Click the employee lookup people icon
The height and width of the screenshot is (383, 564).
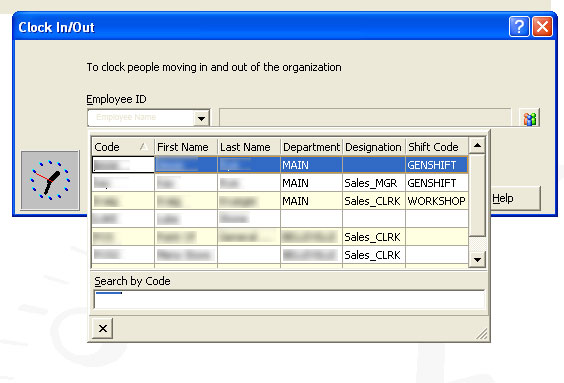pos(529,118)
